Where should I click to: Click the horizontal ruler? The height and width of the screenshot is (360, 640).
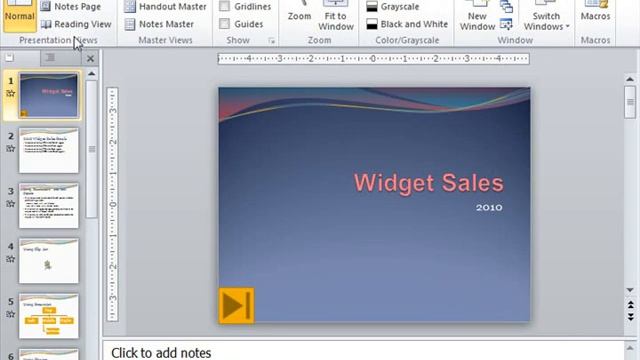pos(373,59)
